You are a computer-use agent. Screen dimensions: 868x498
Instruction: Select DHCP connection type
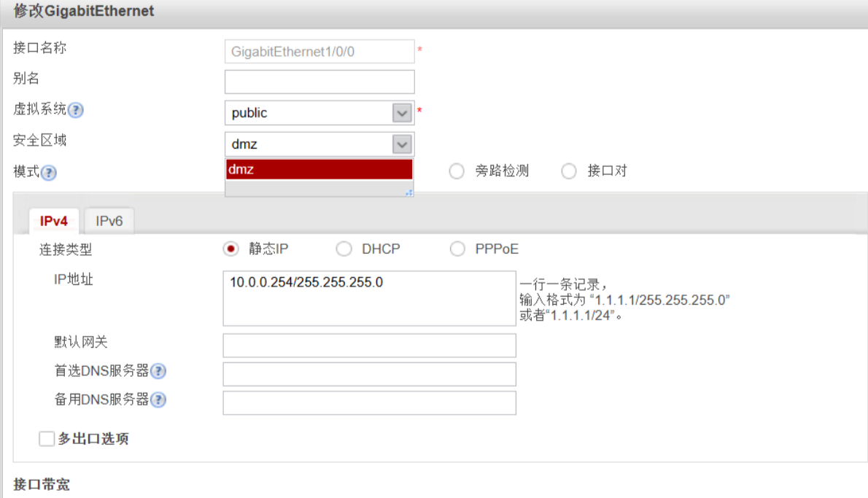coord(344,249)
